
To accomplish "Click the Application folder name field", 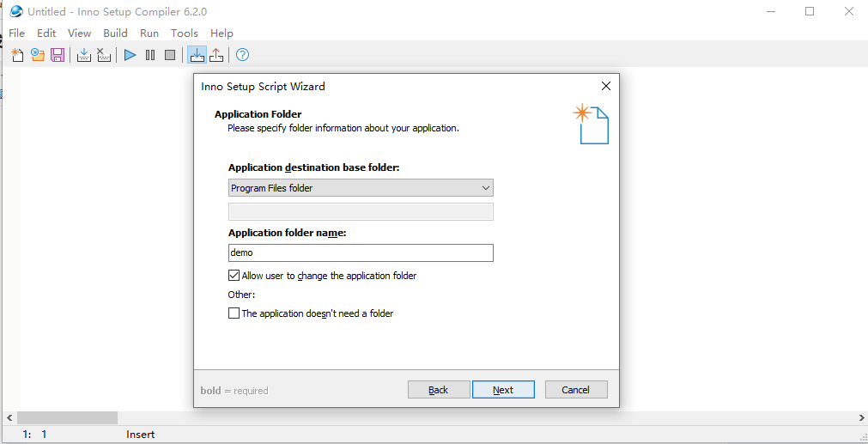I will [x=361, y=252].
